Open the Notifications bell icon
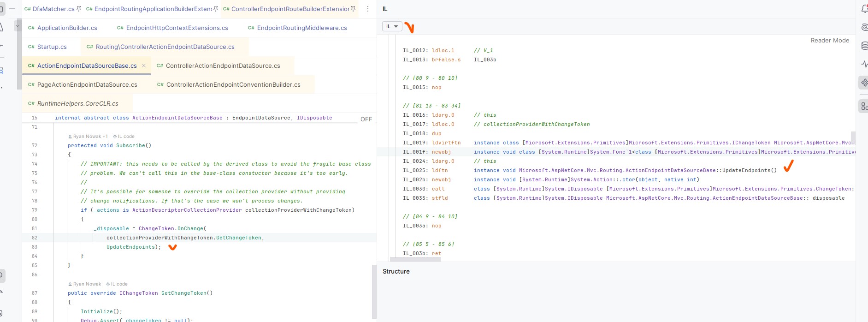 (864, 9)
